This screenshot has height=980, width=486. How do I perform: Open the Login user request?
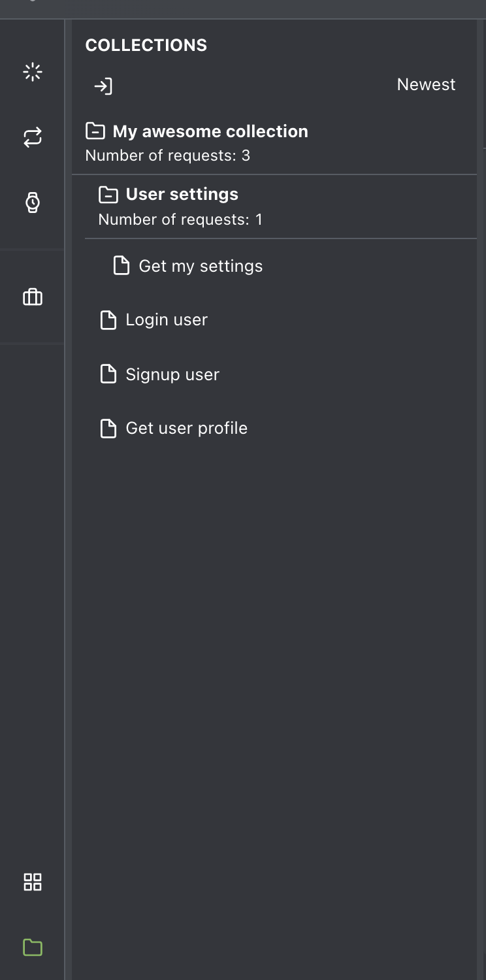[x=167, y=320]
